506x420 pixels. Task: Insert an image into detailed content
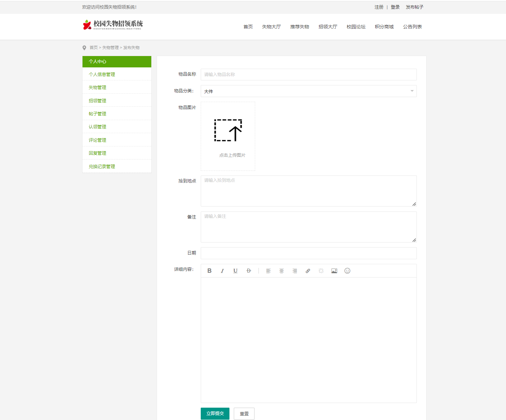point(334,271)
